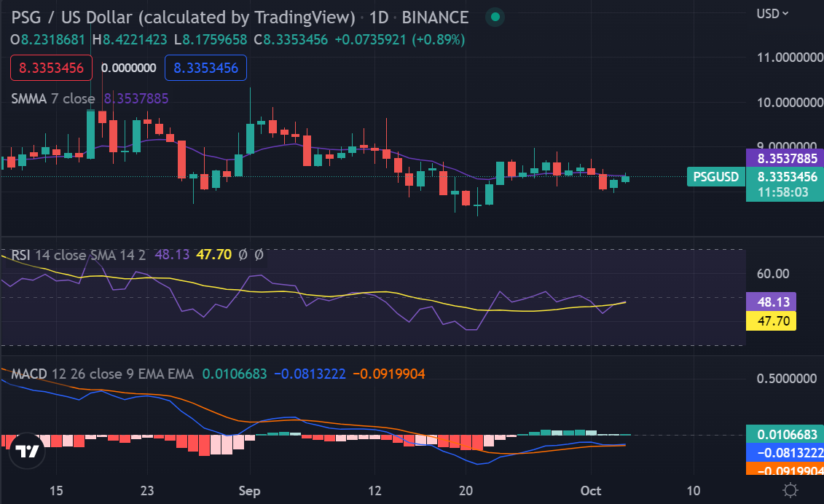Click the purple 8.3537885 price axis label

[785, 158]
